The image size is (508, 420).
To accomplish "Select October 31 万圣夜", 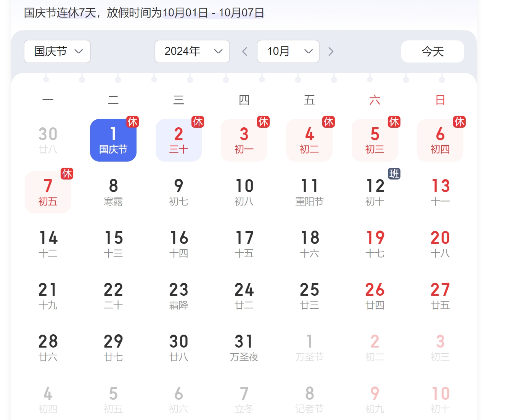I will 244,348.
